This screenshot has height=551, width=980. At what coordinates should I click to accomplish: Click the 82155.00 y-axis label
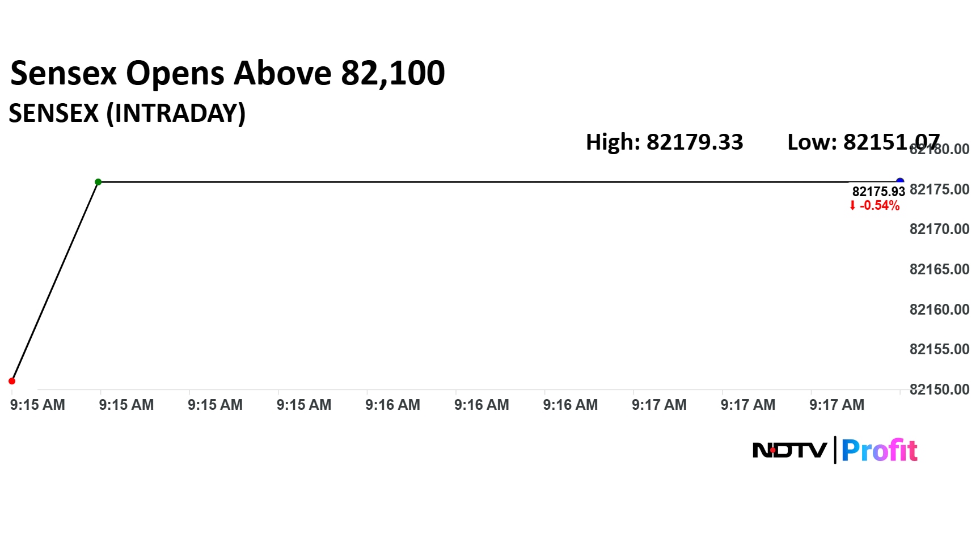(x=939, y=349)
